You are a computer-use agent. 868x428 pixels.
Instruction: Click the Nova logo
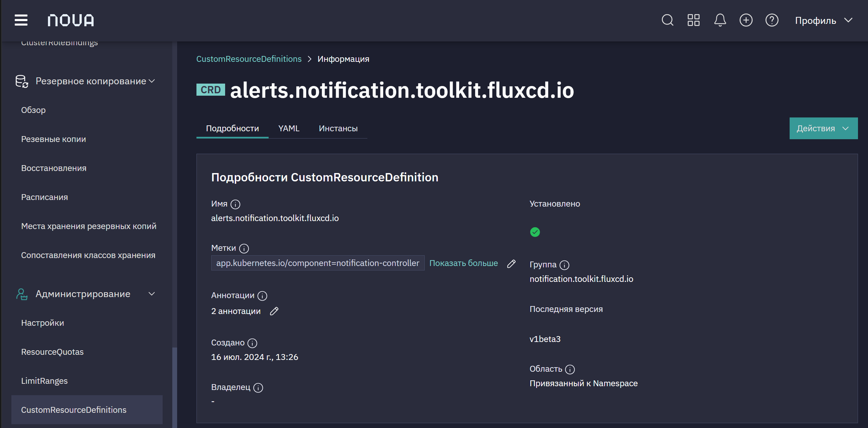71,20
